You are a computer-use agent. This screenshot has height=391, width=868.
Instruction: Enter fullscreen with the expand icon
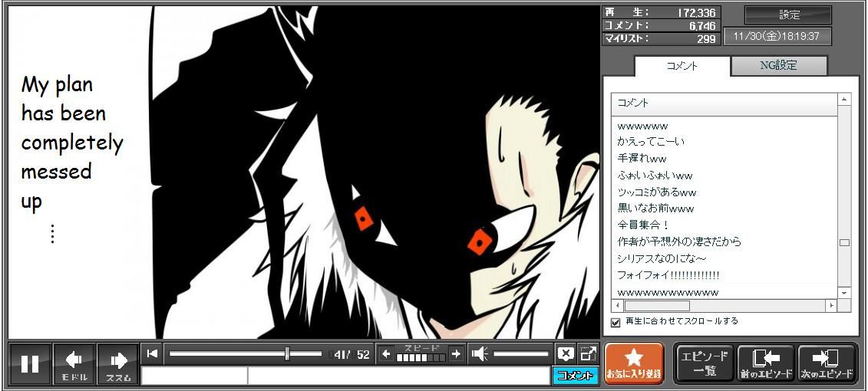(588, 353)
